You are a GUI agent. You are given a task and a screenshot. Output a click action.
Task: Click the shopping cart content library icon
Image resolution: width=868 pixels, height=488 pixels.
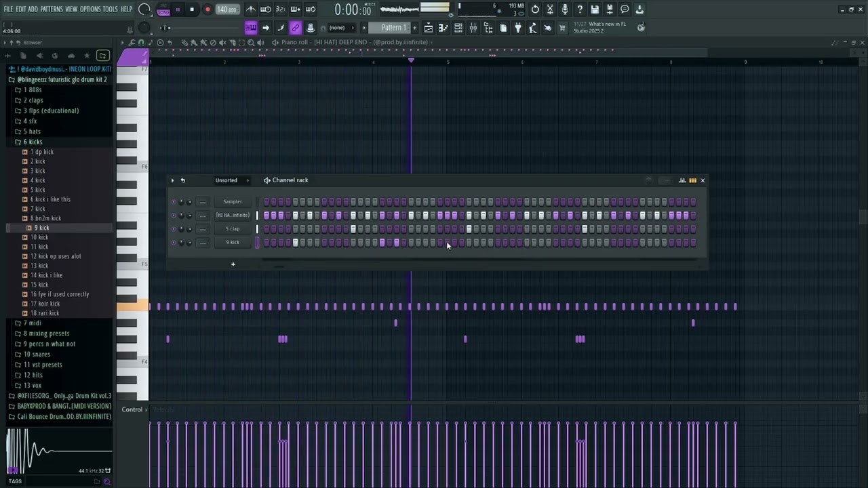[x=562, y=28]
